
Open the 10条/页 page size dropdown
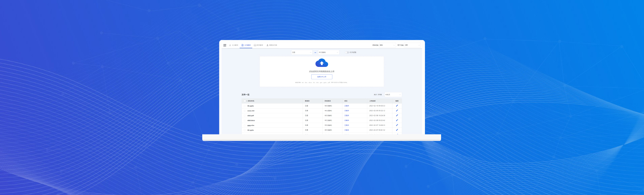[392, 95]
